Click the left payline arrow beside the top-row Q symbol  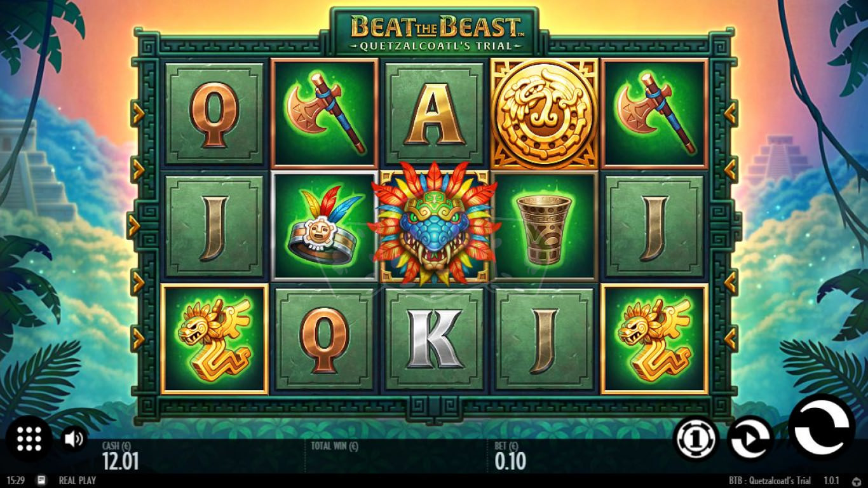138,114
